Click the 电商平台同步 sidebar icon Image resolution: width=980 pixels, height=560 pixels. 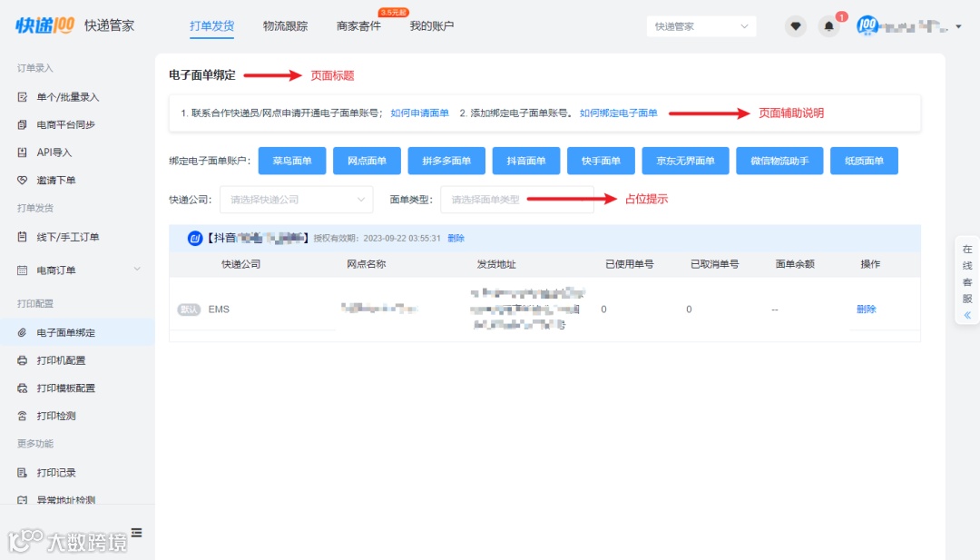coord(23,124)
